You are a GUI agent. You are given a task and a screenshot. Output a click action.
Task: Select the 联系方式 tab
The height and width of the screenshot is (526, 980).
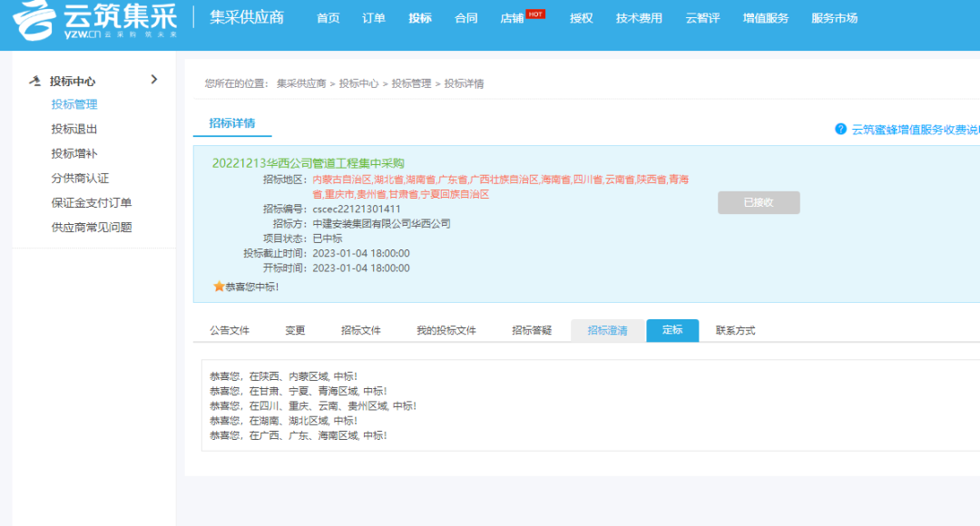735,330
